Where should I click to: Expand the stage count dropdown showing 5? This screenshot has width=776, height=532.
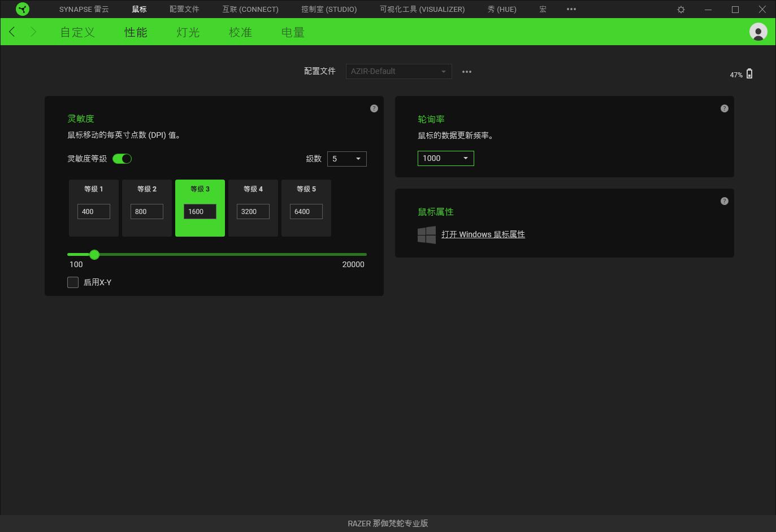[x=346, y=159]
